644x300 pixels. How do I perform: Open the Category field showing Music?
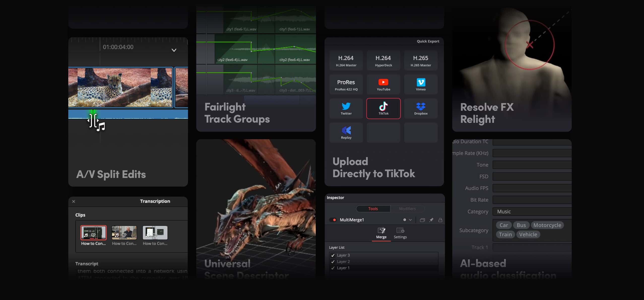coord(532,212)
